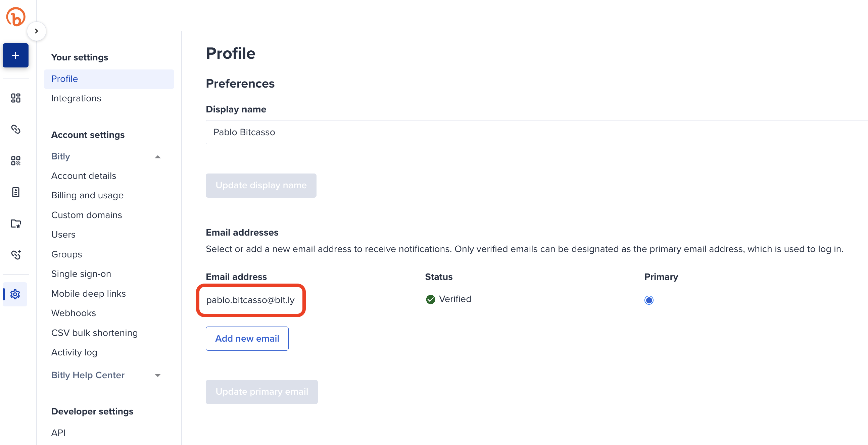Viewport: 868px width, 445px height.
Task: Open API developer settings
Action: point(58,433)
